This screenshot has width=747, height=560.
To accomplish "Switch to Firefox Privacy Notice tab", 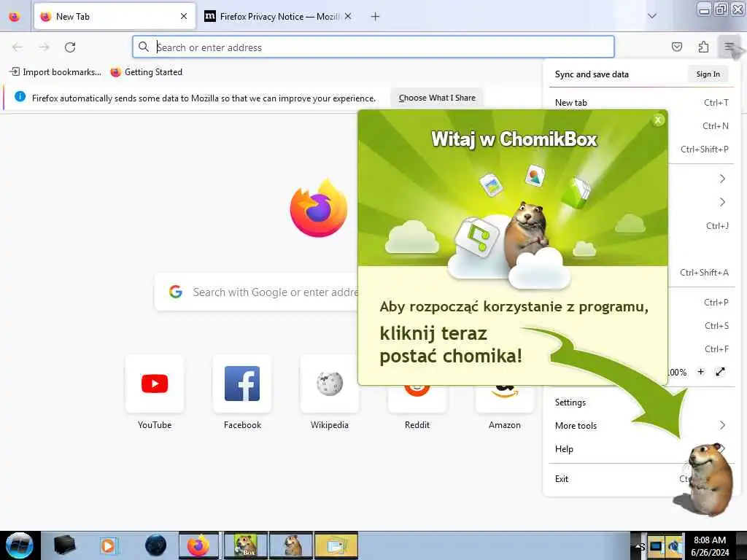I will pyautogui.click(x=278, y=17).
